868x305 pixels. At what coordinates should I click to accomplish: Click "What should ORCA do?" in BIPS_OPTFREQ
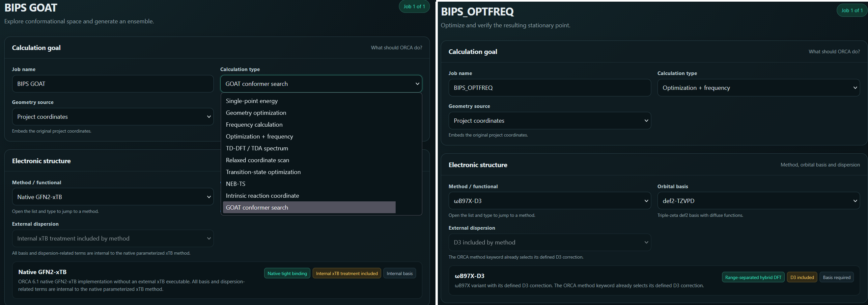(x=834, y=52)
